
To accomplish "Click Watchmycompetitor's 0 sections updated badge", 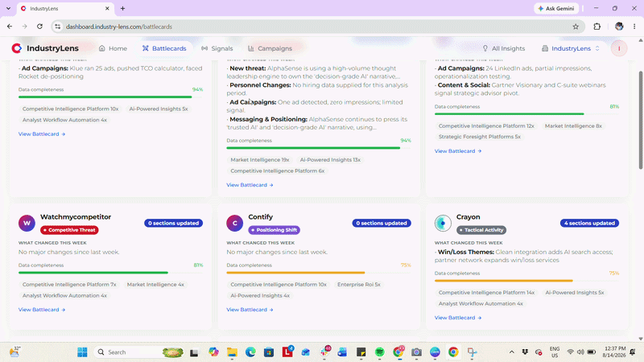I will tap(173, 224).
